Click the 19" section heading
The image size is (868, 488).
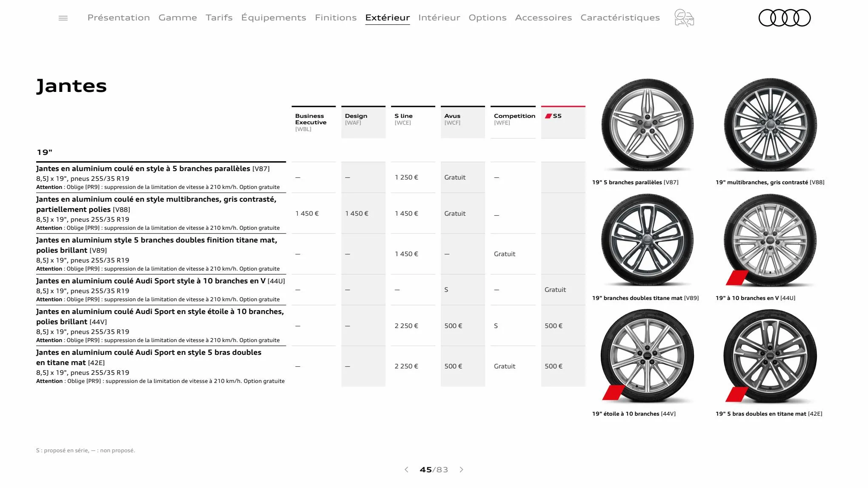[45, 152]
